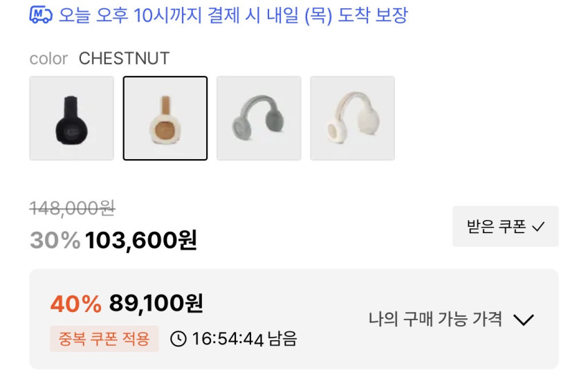Image resolution: width=588 pixels, height=386 pixels.
Task: Click the struck-through 148,000원 original price
Action: [x=72, y=208]
